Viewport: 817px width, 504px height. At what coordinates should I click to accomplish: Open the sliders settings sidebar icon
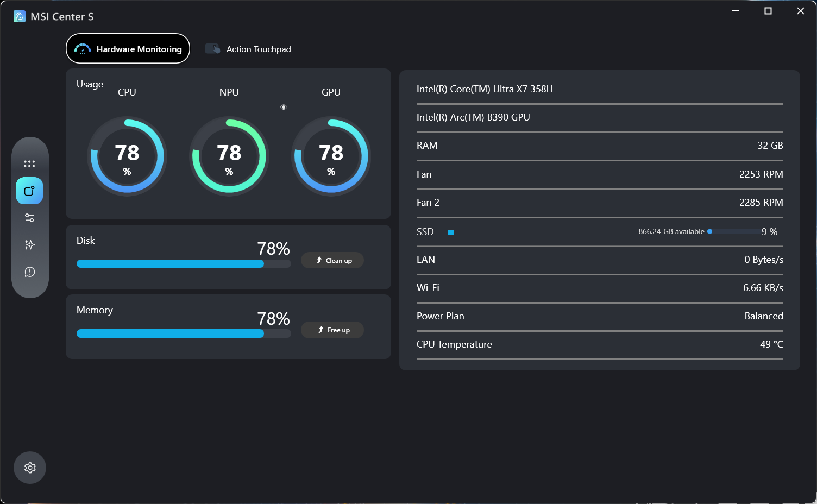29,218
